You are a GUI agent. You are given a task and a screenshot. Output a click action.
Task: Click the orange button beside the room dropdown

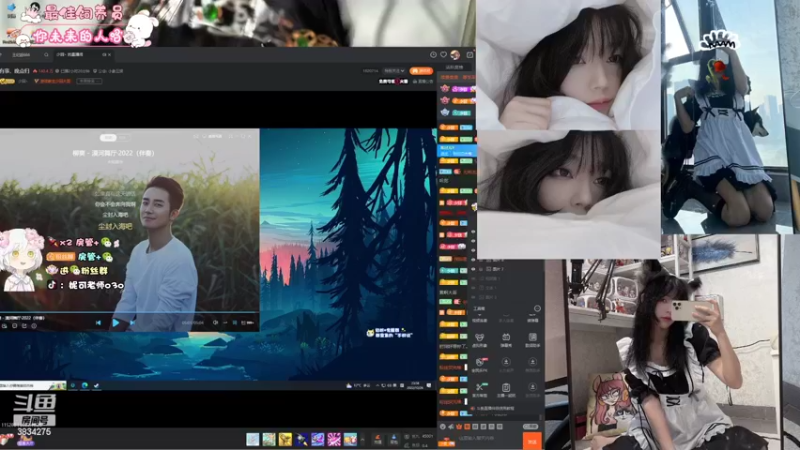(421, 71)
